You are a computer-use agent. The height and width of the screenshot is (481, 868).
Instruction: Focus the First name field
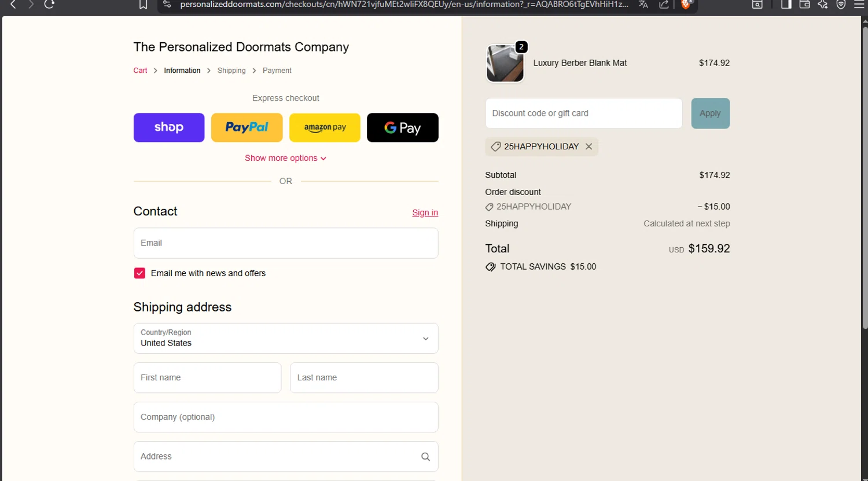tap(207, 377)
